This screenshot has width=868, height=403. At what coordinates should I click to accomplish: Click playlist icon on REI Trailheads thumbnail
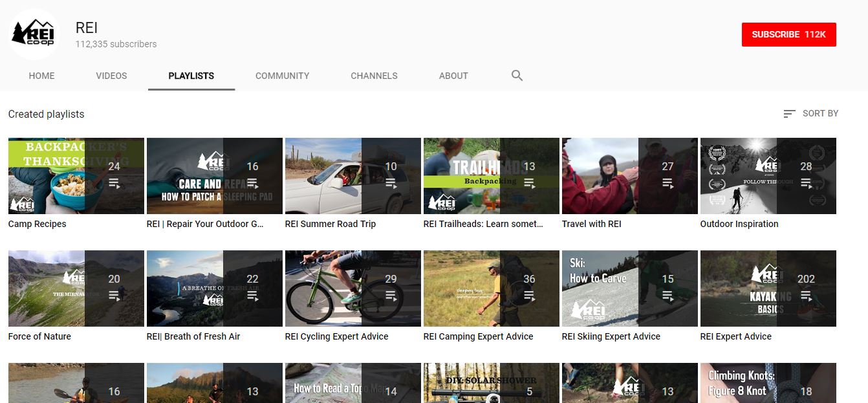click(x=529, y=184)
